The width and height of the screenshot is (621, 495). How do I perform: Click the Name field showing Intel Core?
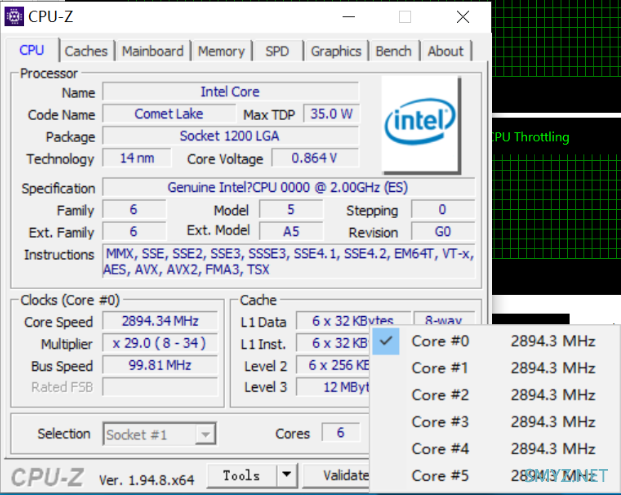(230, 92)
